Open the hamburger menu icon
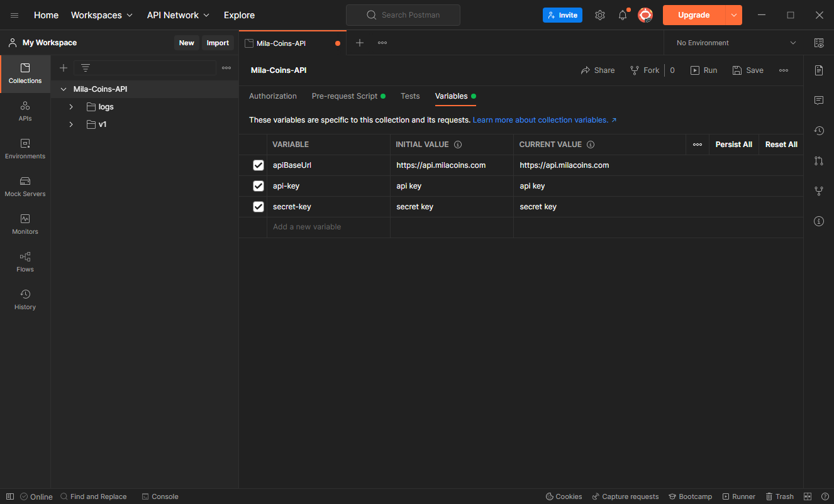This screenshot has height=504, width=834. click(14, 15)
